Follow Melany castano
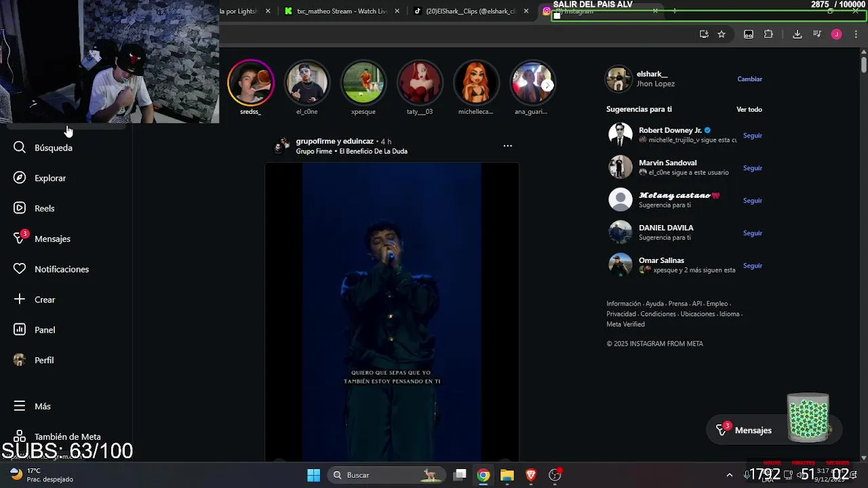Screen dimensions: 868x488 click(x=753, y=201)
